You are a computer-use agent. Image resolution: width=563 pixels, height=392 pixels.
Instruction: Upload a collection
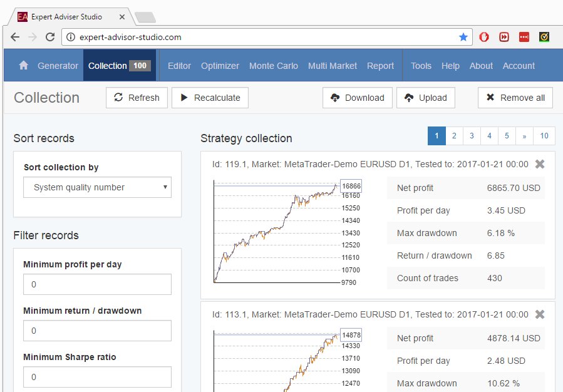coord(426,98)
